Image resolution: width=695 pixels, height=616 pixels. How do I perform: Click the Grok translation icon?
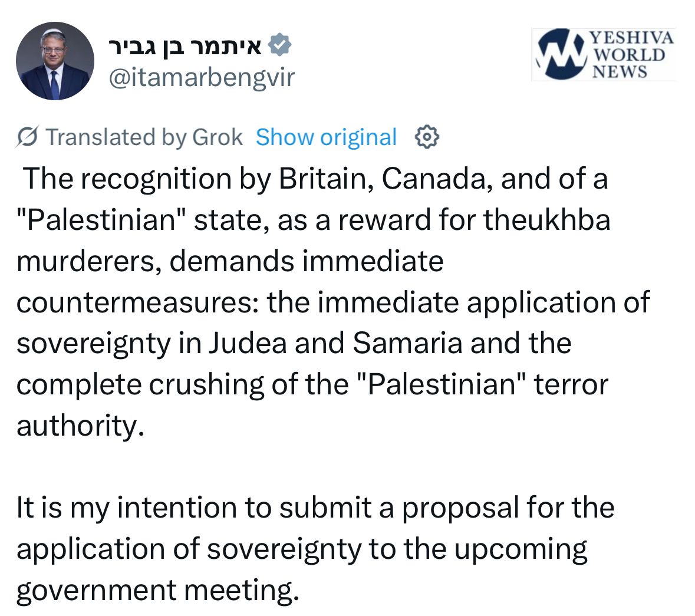click(28, 137)
